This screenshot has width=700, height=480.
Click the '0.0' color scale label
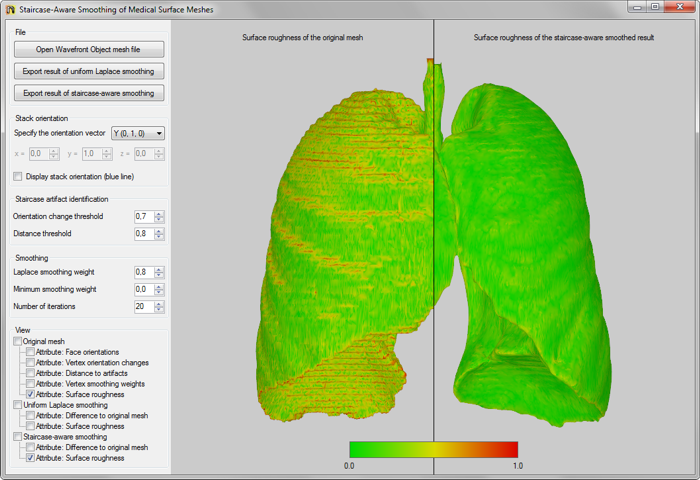pos(349,466)
